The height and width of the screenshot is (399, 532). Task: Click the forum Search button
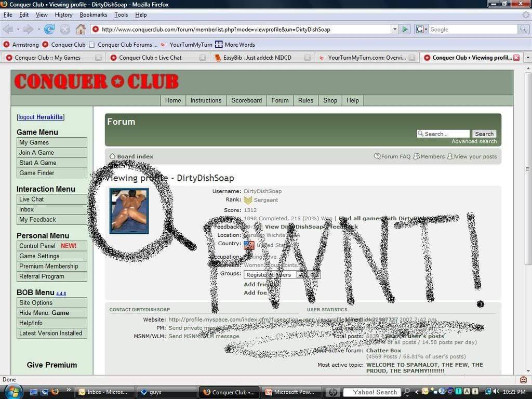484,134
